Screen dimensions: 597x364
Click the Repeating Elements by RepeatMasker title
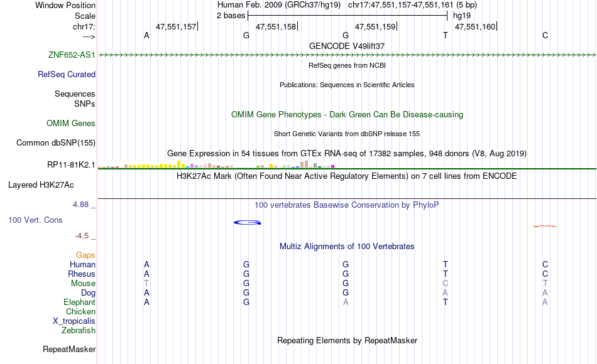(348, 340)
